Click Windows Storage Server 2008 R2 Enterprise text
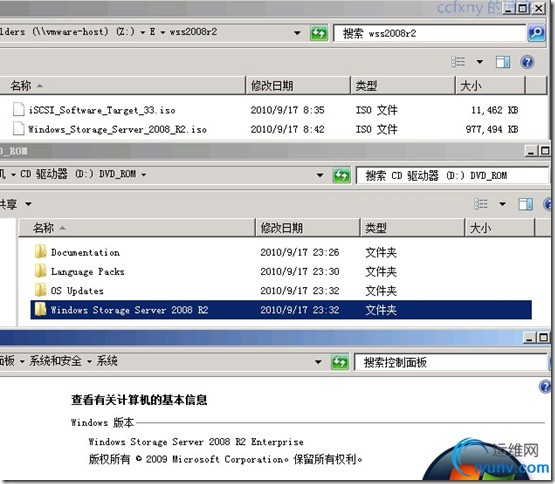 coord(196,442)
